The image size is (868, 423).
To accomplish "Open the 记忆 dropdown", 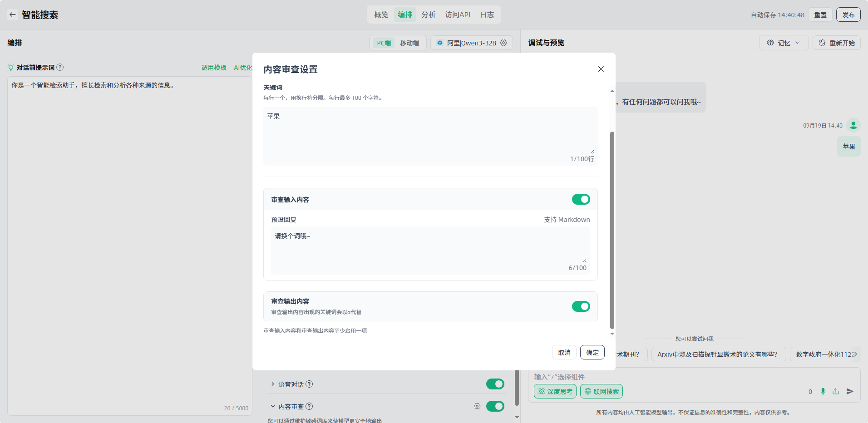I will (784, 43).
